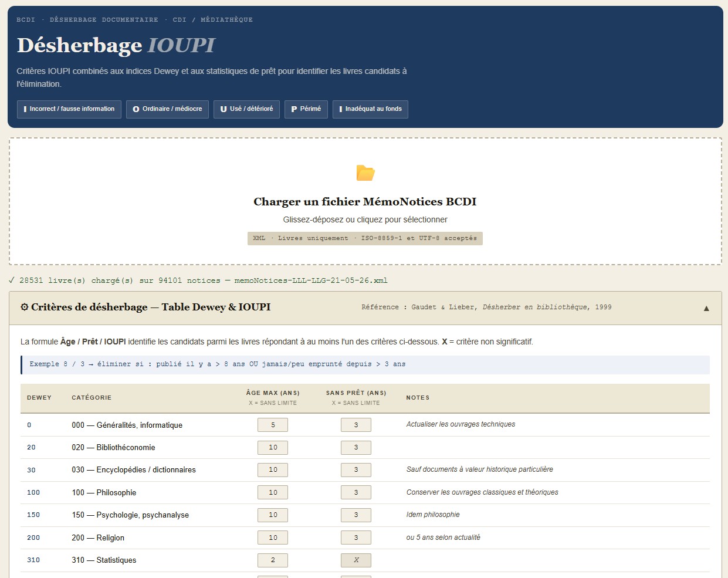Click the BCDI breadcrumb header text

pyautogui.click(x=135, y=20)
